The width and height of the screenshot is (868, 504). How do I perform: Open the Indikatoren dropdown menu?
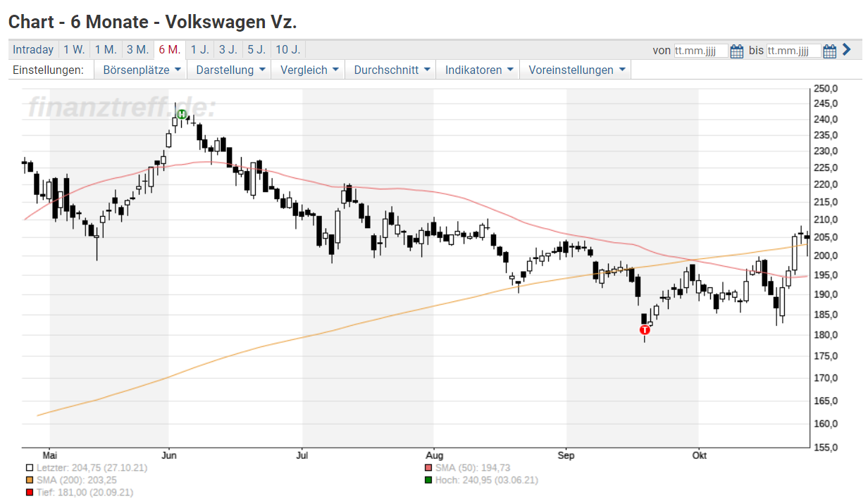[x=479, y=70]
